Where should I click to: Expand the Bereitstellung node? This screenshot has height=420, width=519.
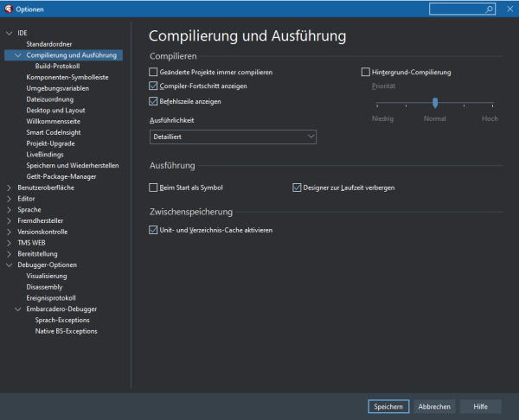(10, 254)
